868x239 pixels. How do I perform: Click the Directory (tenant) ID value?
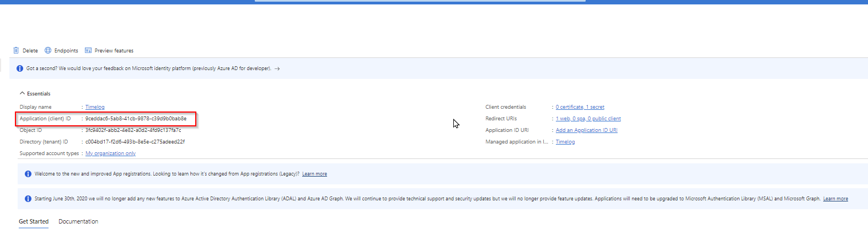(x=135, y=142)
